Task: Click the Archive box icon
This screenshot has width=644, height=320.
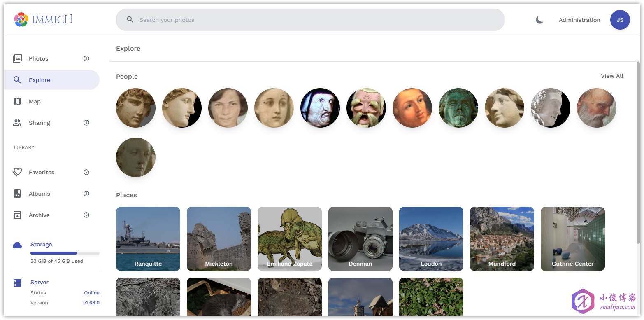Action: pyautogui.click(x=17, y=215)
